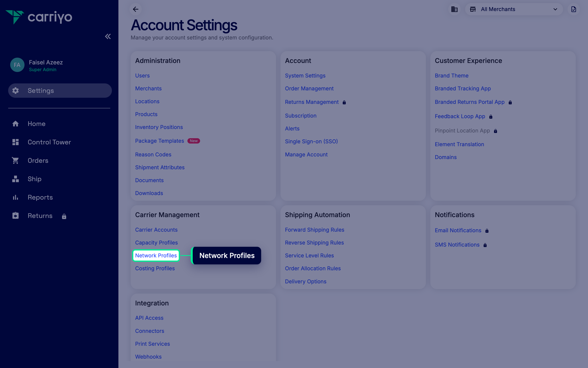Click the Reports bar chart icon
This screenshot has height=368, width=588.
16,197
